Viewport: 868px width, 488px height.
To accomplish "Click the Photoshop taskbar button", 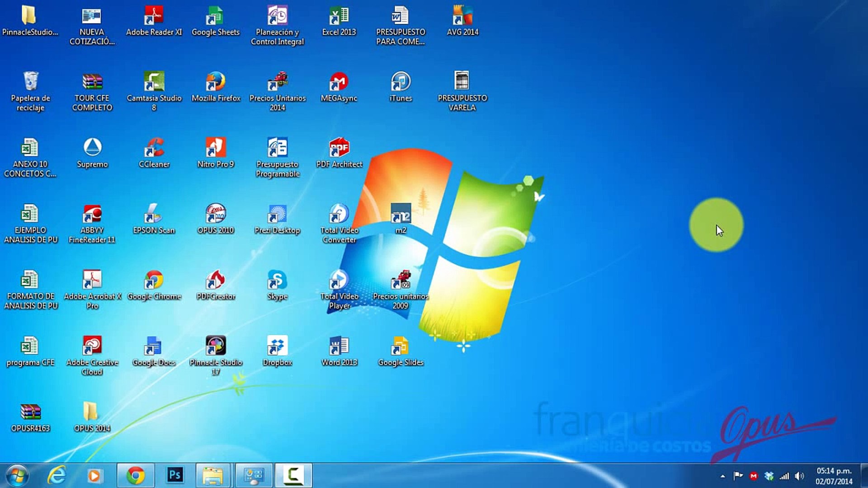I will point(175,475).
